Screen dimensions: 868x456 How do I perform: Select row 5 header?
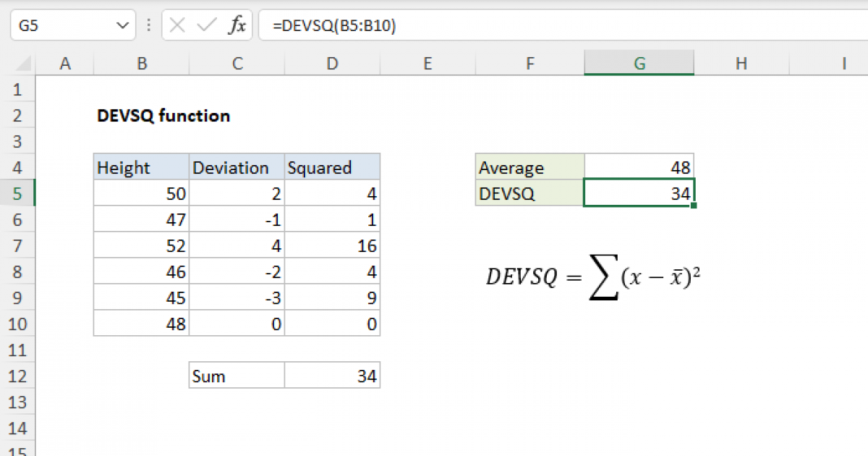tap(18, 194)
